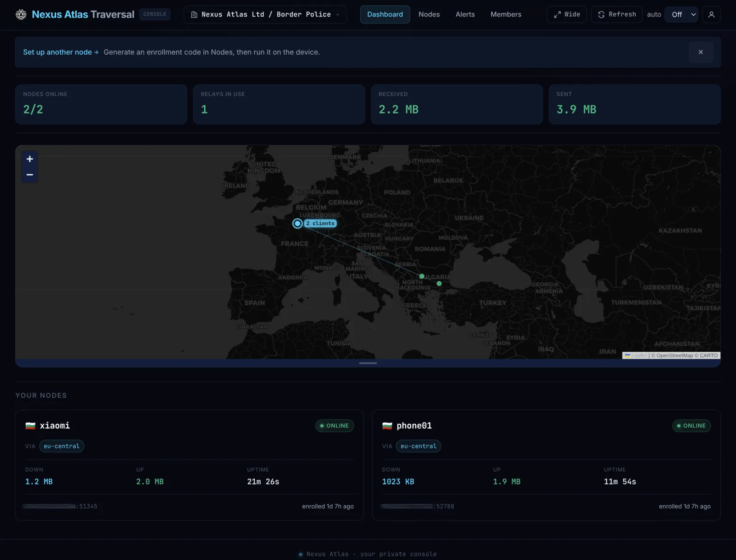Open the user account icon menu
The width and height of the screenshot is (736, 560).
tap(712, 15)
